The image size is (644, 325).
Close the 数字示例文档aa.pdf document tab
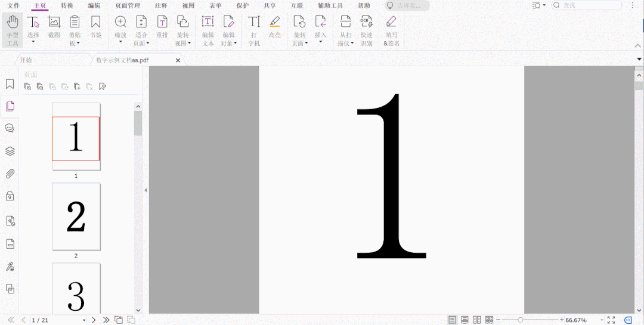[178, 60]
